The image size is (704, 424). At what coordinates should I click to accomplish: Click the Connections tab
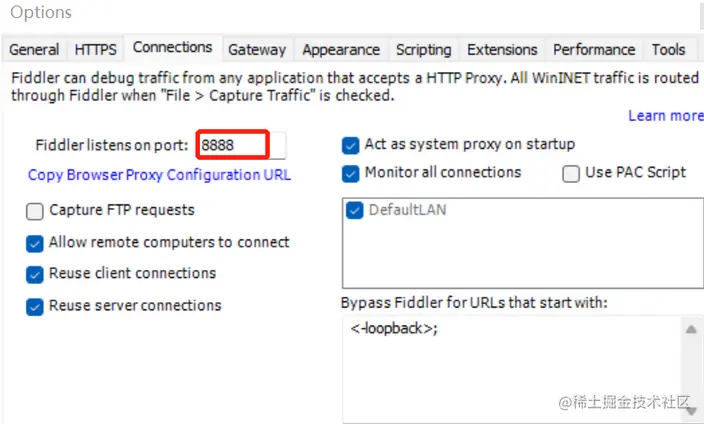172,47
